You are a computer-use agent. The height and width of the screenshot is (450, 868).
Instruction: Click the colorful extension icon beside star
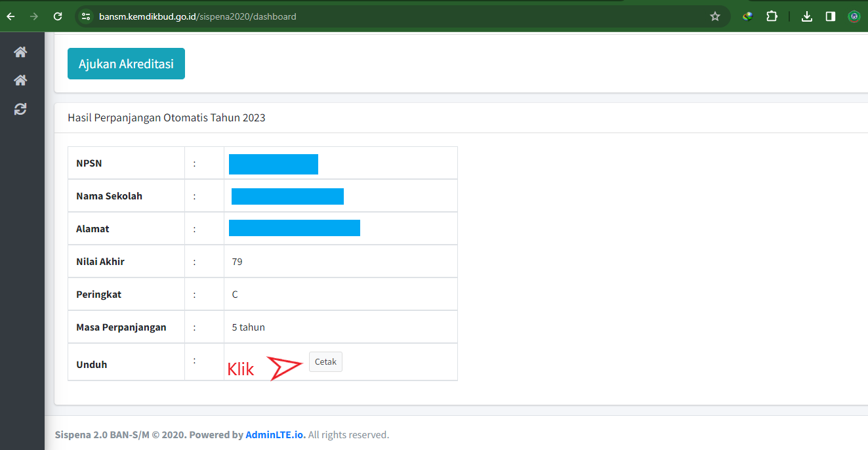pyautogui.click(x=748, y=16)
